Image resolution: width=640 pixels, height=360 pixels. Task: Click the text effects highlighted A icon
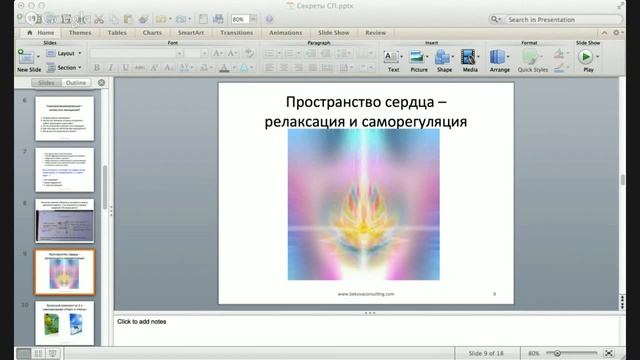point(244,68)
